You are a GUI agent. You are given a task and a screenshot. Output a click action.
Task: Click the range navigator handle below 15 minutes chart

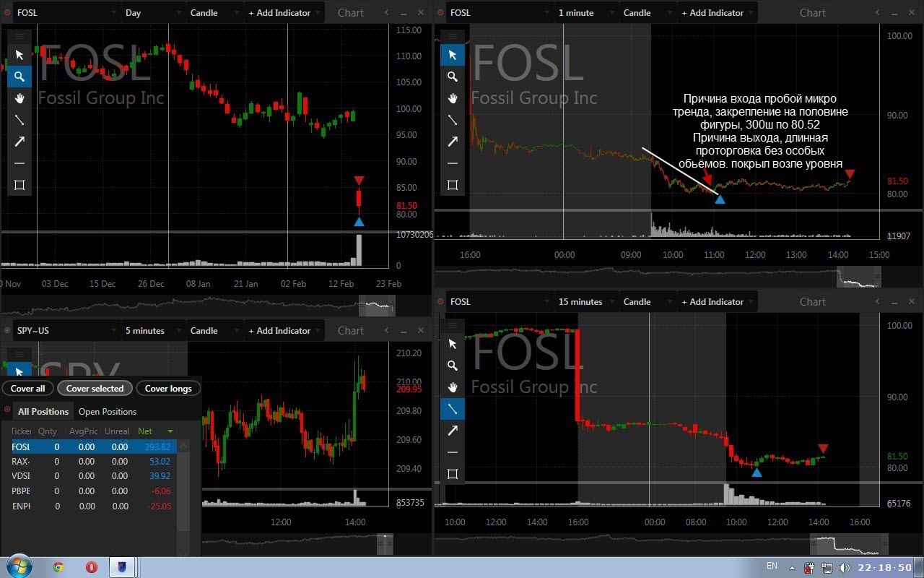click(x=848, y=543)
